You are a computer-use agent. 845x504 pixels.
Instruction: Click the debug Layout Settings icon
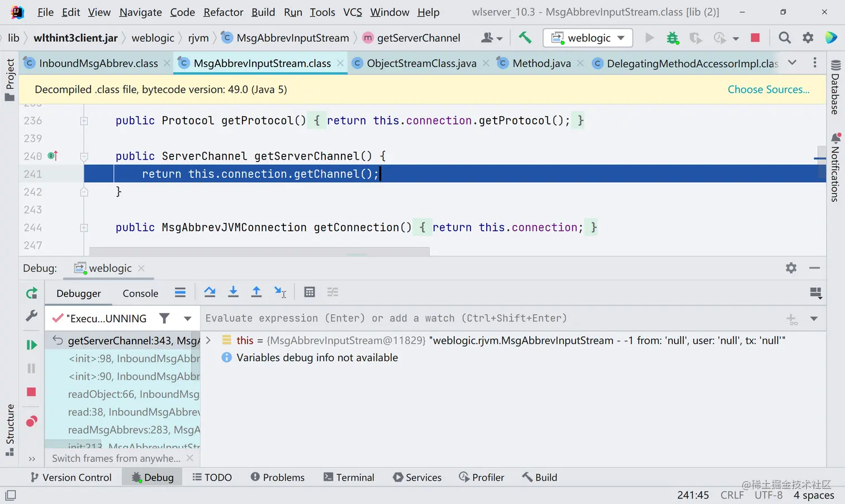click(x=815, y=292)
